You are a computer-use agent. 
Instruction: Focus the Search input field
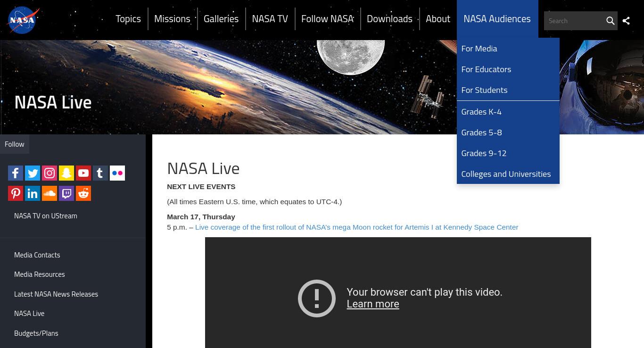click(574, 21)
